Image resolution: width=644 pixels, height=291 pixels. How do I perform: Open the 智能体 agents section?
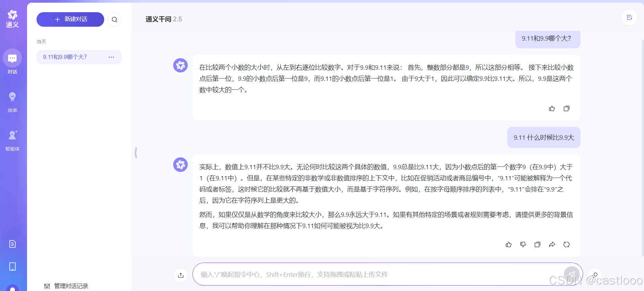pos(13,140)
